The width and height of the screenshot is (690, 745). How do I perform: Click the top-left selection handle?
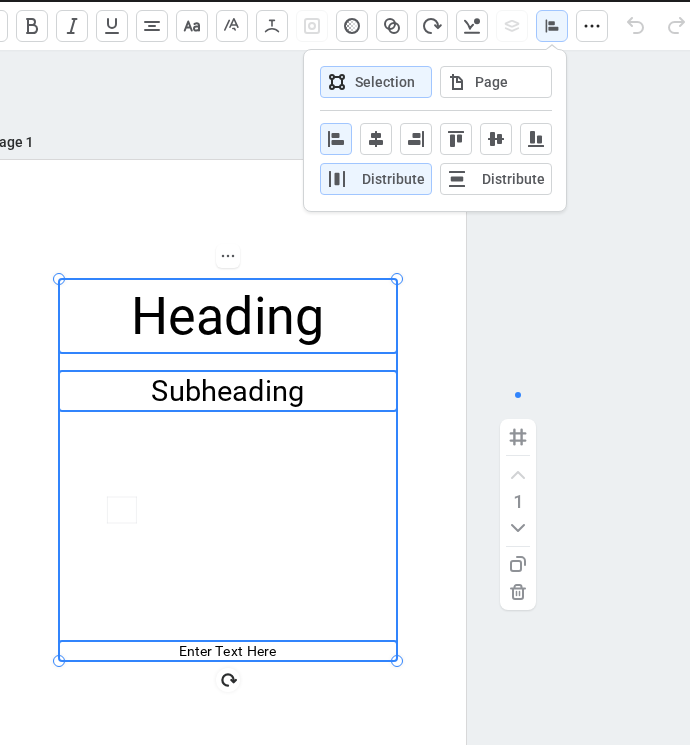pyautogui.click(x=59, y=279)
